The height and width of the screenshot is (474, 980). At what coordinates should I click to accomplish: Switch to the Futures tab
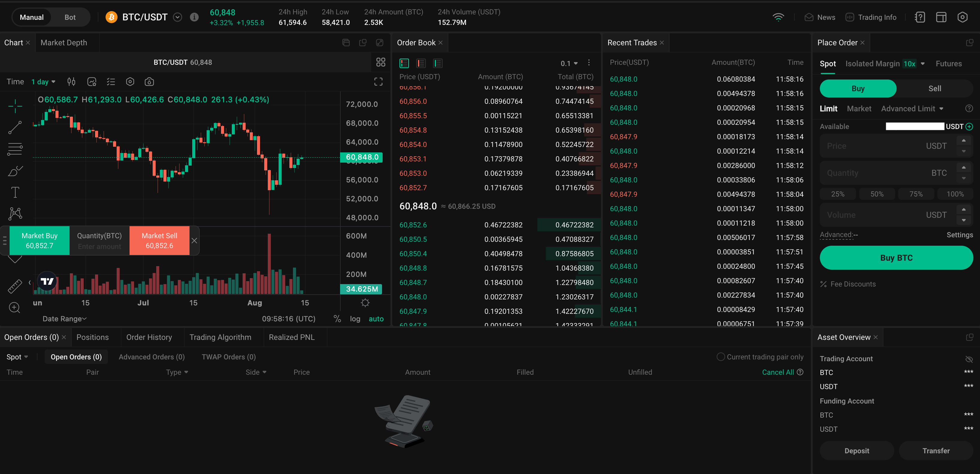click(949, 64)
